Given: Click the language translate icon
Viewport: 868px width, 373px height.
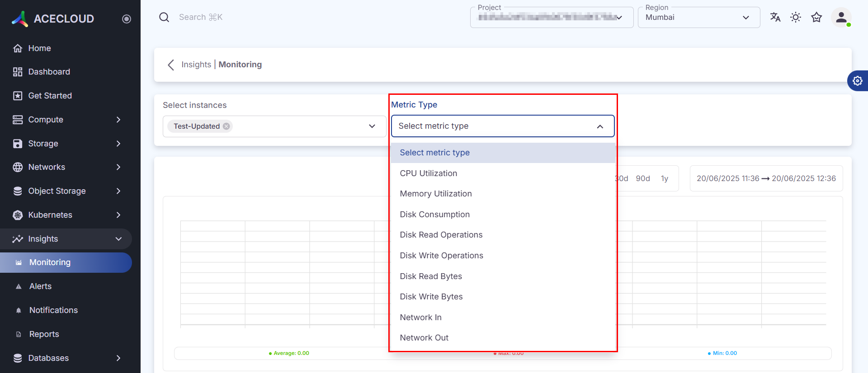Looking at the screenshot, I should pos(775,17).
